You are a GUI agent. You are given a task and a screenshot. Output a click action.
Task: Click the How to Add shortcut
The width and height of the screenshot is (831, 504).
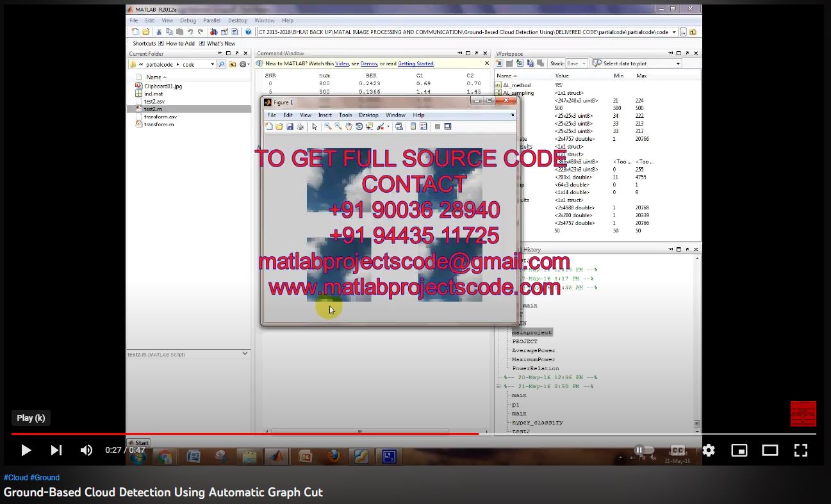tap(176, 44)
